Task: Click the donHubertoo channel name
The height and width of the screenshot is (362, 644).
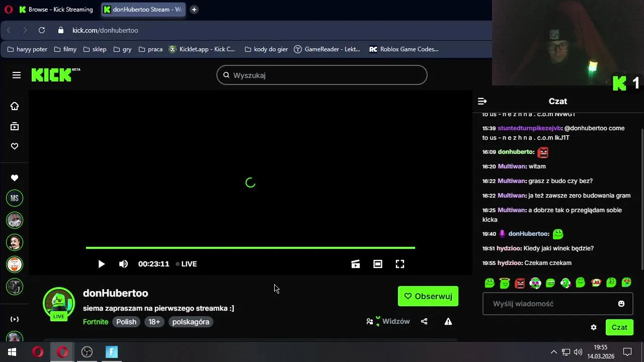Action: [116, 293]
